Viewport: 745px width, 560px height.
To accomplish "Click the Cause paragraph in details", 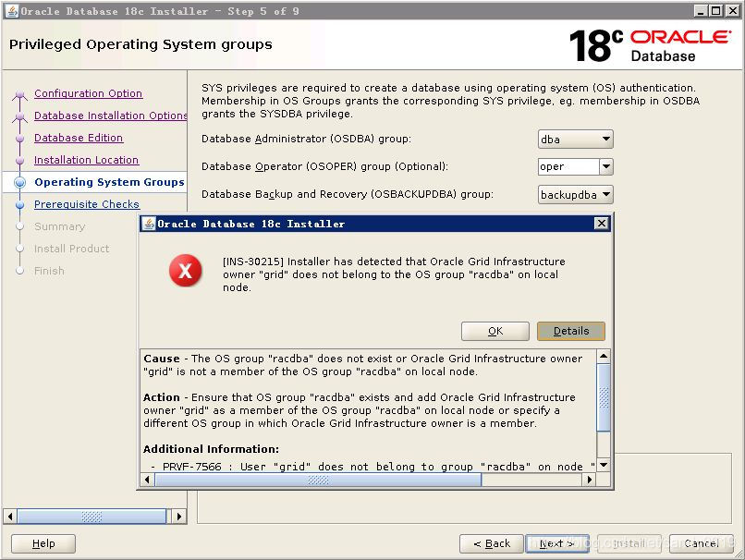I will (363, 365).
